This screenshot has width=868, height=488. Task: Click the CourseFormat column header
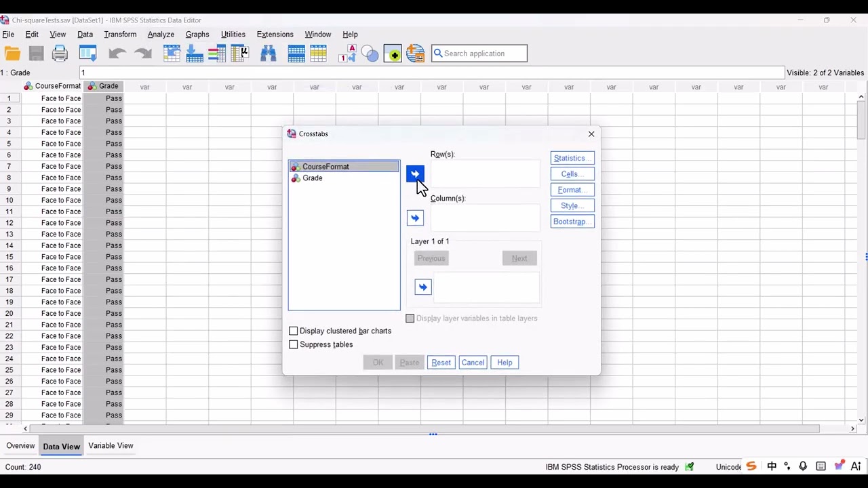[x=52, y=86]
